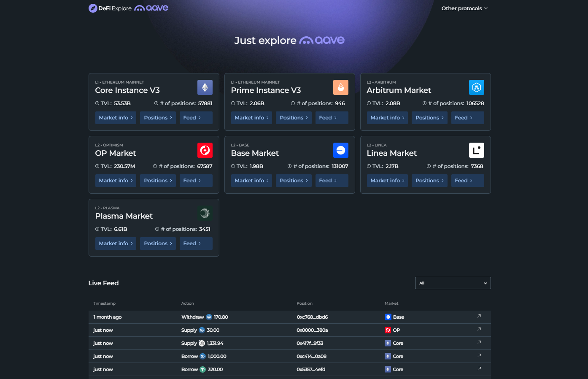
Task: Open position address 0x417f...9f33 in feed
Action: 310,343
